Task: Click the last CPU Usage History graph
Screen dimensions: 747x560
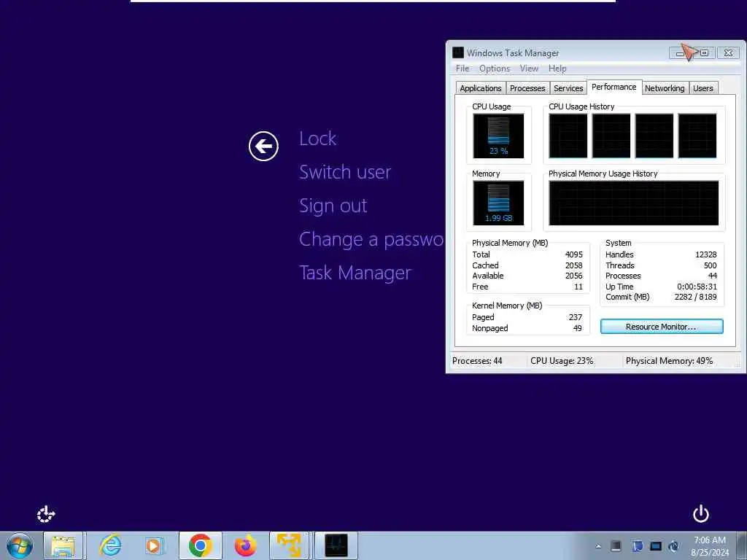Action: coord(697,136)
